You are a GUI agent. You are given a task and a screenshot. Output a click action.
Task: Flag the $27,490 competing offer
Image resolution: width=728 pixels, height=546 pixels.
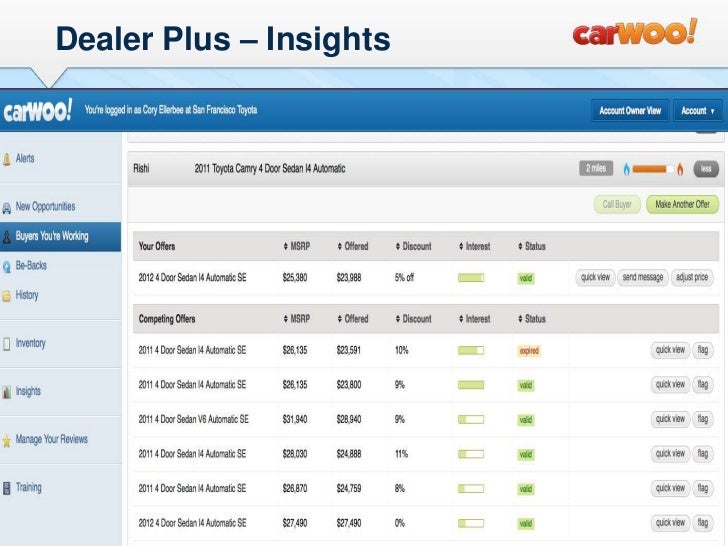click(703, 523)
